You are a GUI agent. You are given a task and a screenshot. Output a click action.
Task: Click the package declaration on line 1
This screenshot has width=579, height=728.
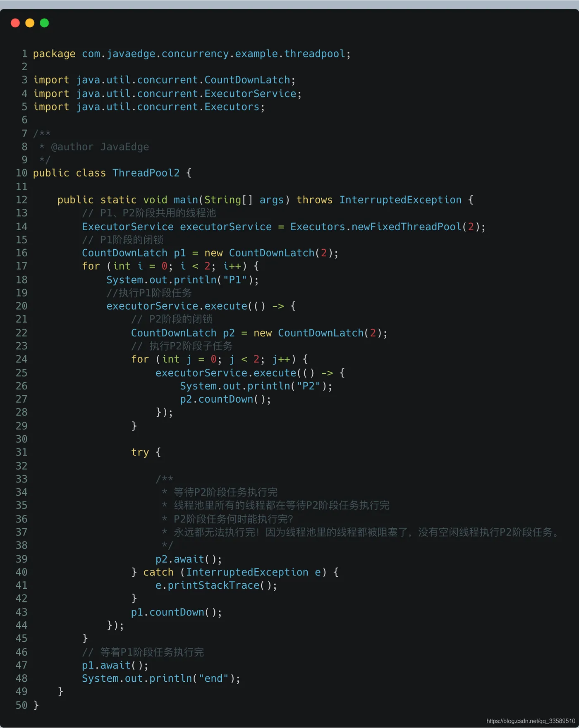(x=192, y=54)
